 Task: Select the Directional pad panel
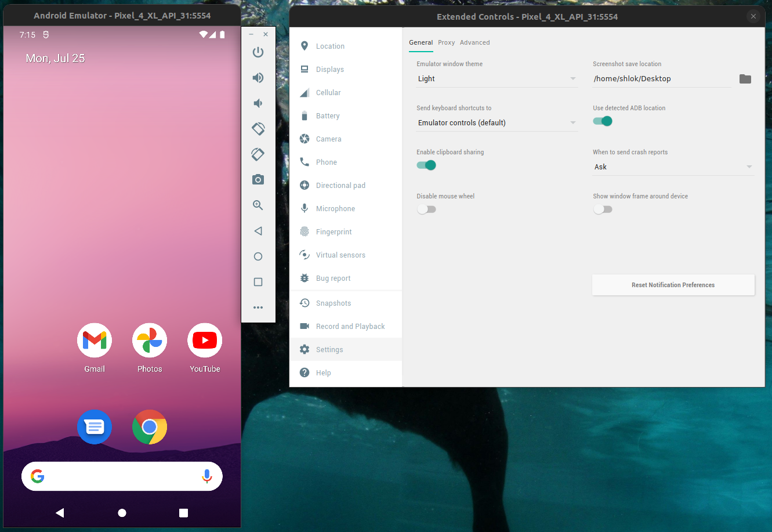click(340, 185)
